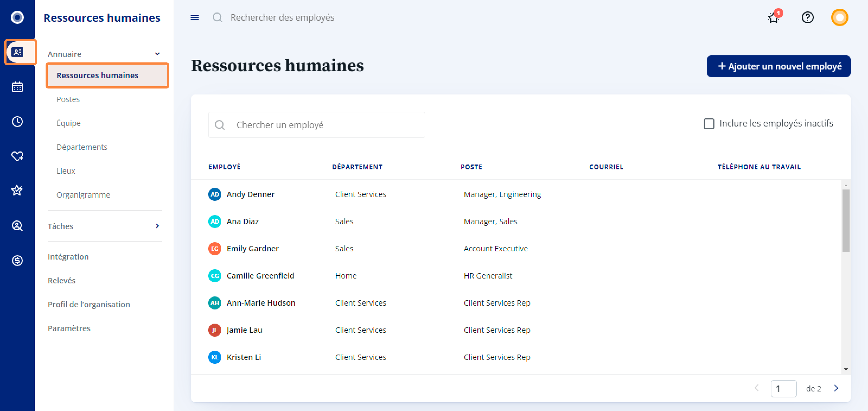Open the employee directory card icon

tap(17, 52)
